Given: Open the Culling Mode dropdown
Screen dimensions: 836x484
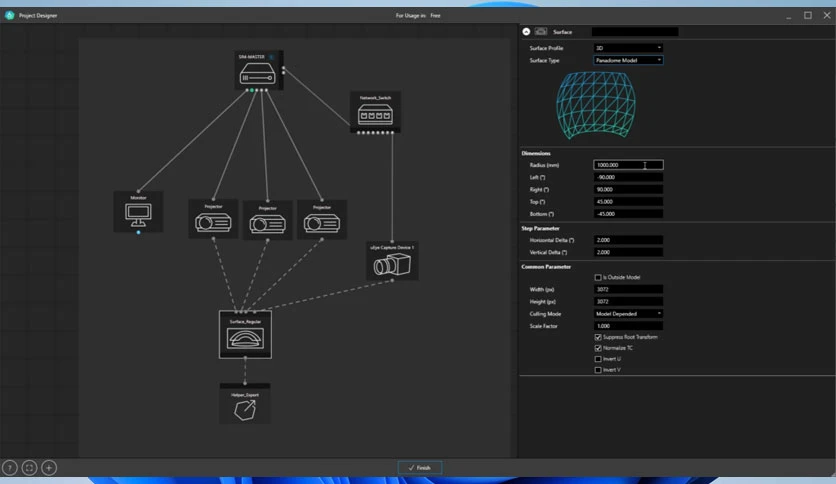Looking at the screenshot, I should [x=628, y=313].
